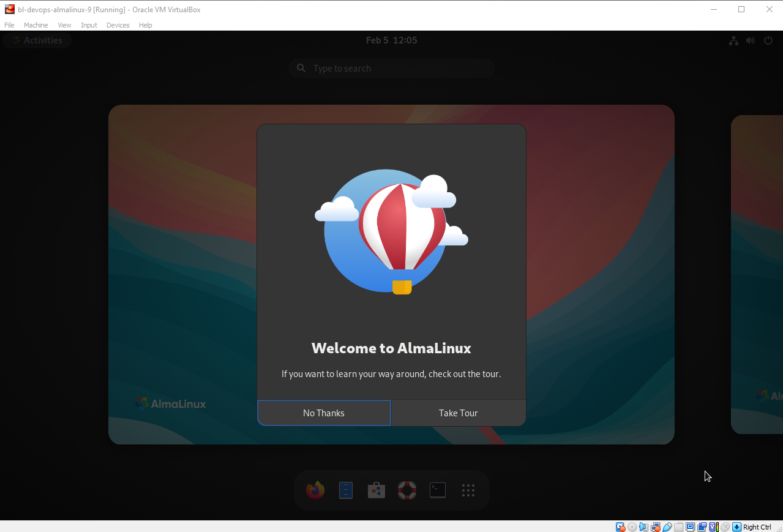The height and width of the screenshot is (532, 783).
Task: Click the hard disk activity status icon
Action: click(620, 526)
